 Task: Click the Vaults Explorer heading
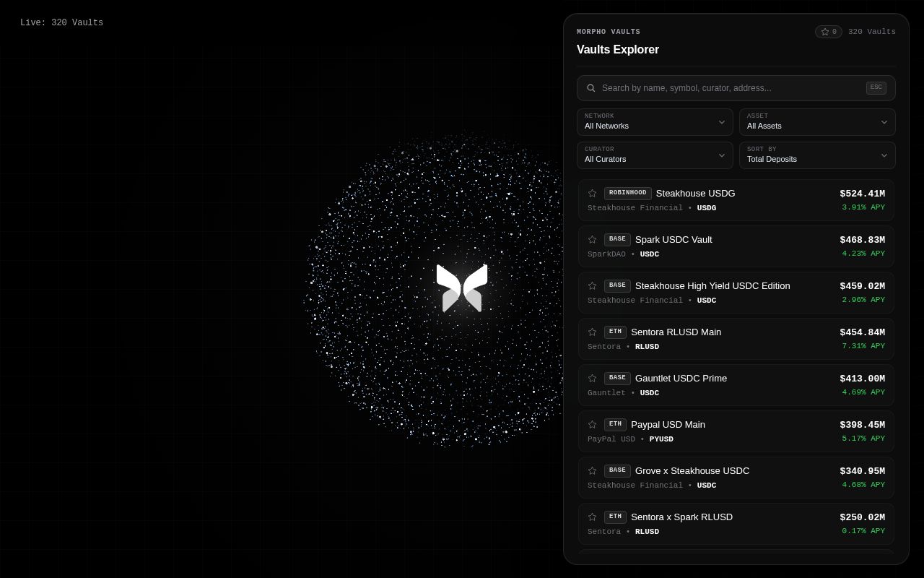click(618, 50)
